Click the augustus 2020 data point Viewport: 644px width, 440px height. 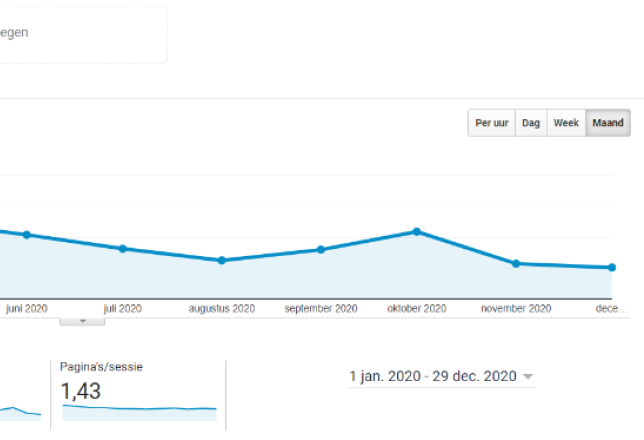click(x=222, y=260)
